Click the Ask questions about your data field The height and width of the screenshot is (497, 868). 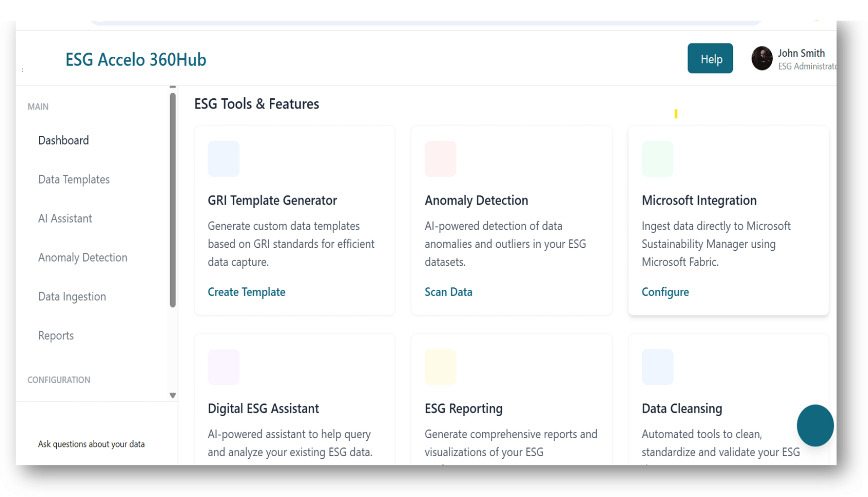click(x=92, y=444)
